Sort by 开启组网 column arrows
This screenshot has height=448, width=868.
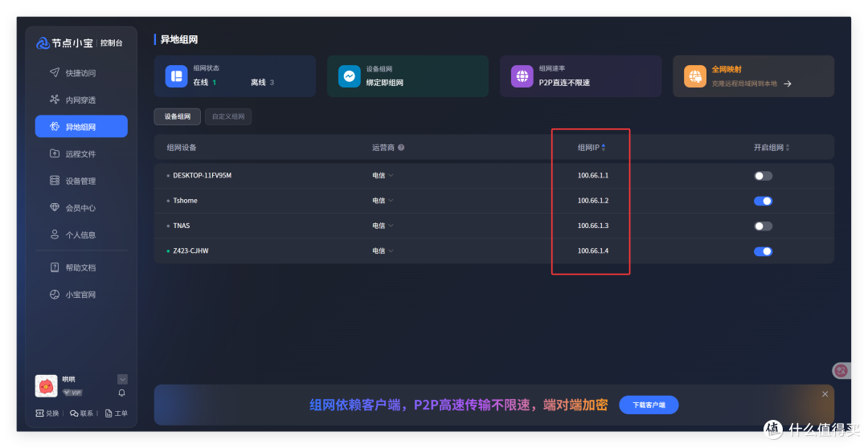click(x=787, y=148)
